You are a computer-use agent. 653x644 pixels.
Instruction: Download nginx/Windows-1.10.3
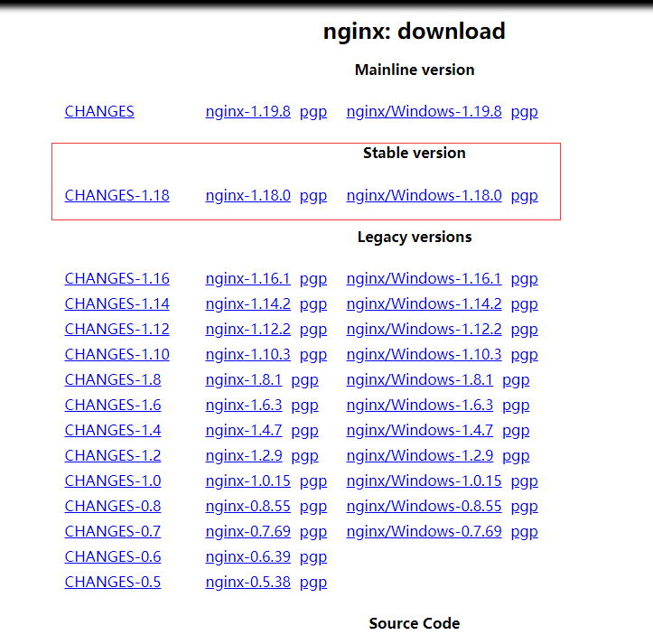point(424,354)
